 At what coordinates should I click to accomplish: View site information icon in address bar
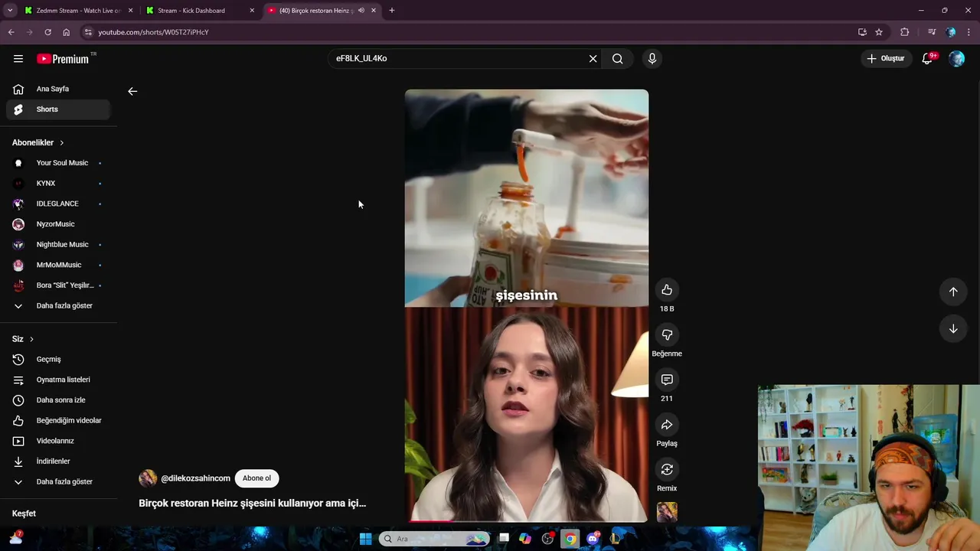pos(88,32)
